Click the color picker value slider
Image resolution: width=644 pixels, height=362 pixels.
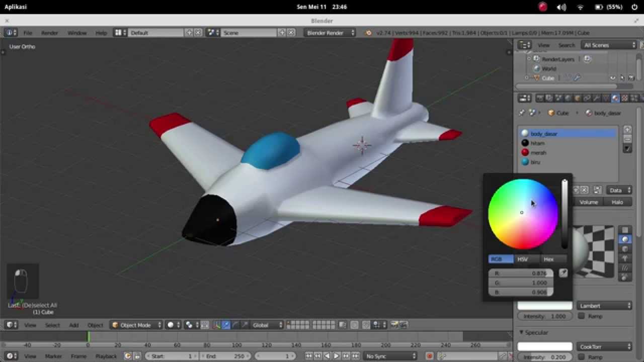click(565, 214)
